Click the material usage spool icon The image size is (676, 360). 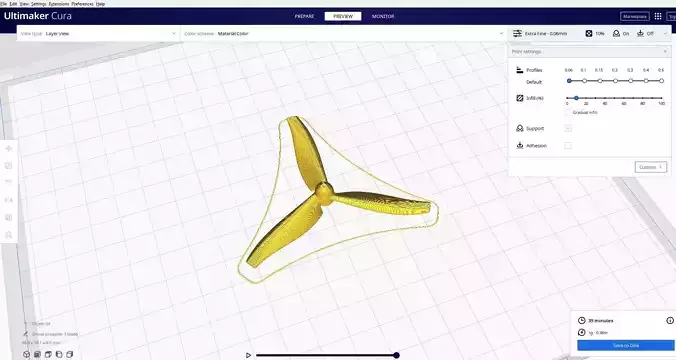pyautogui.click(x=582, y=332)
